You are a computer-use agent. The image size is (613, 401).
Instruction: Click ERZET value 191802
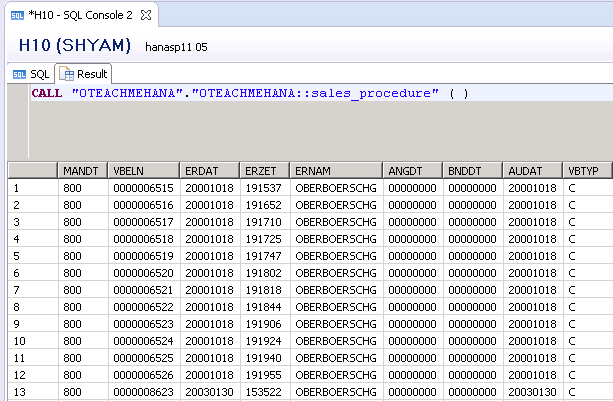(263, 273)
